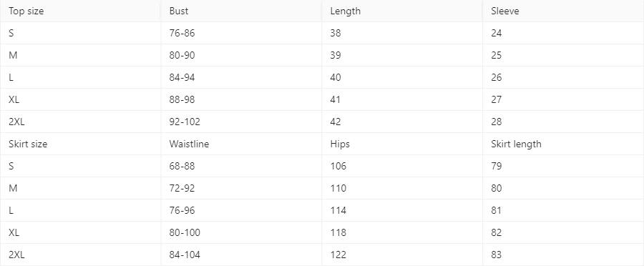644x266 pixels.
Task: Select the waistline cell 80-100
Action: (242, 233)
